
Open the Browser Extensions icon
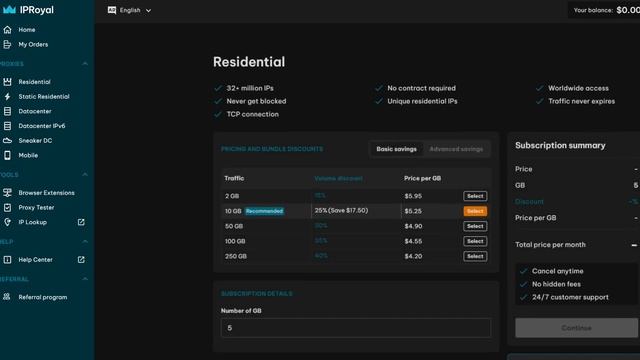click(7, 193)
